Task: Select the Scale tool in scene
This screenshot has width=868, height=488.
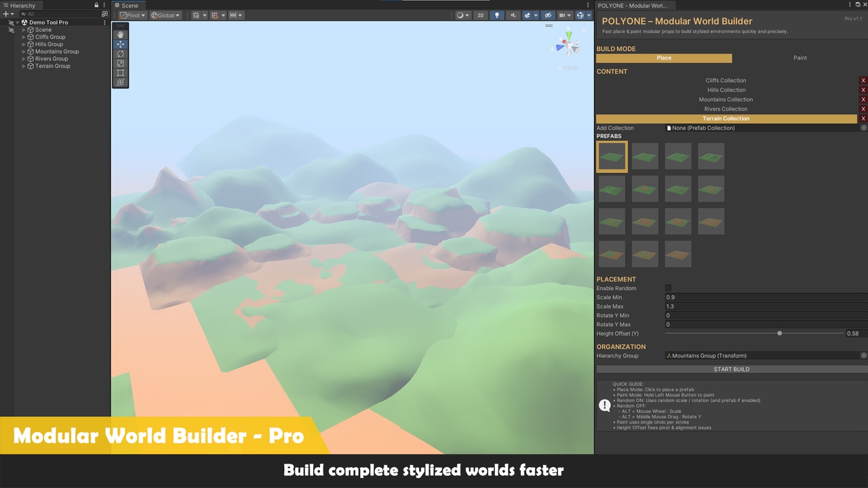Action: point(121,63)
